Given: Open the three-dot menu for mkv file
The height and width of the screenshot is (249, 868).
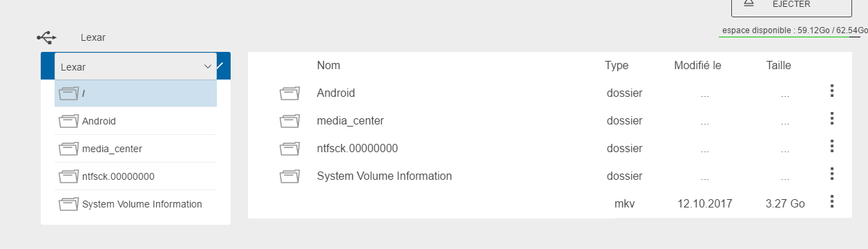Looking at the screenshot, I should pyautogui.click(x=832, y=202).
